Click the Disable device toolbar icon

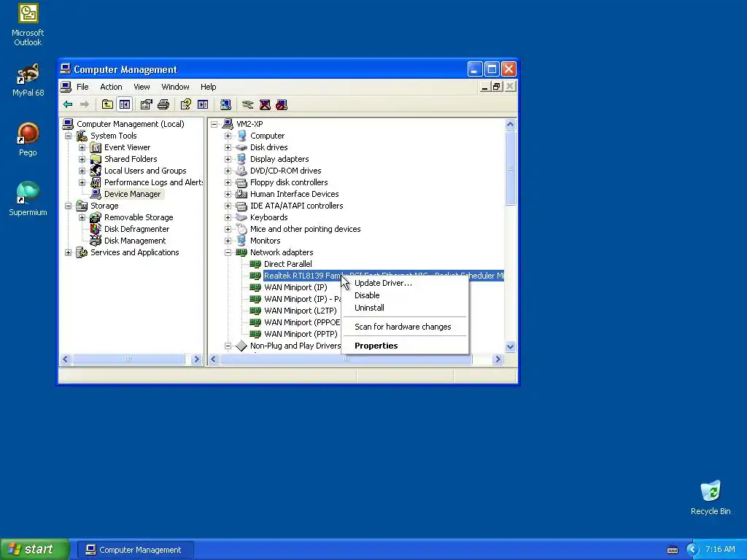[282, 104]
